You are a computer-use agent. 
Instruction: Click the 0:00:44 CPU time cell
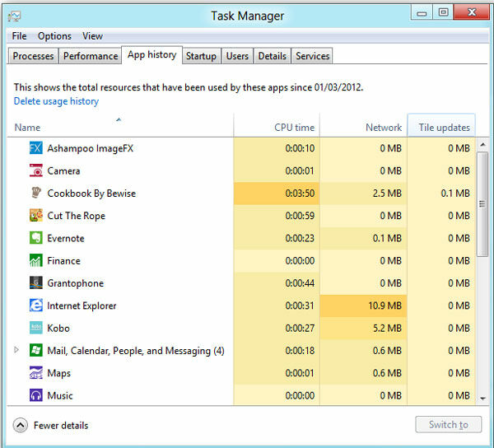(x=277, y=283)
